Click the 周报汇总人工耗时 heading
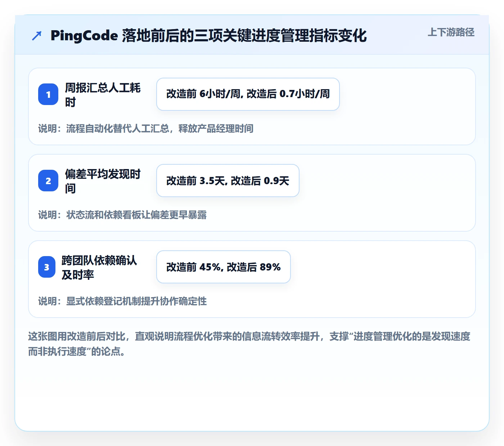The width and height of the screenshot is (504, 446). 103,95
